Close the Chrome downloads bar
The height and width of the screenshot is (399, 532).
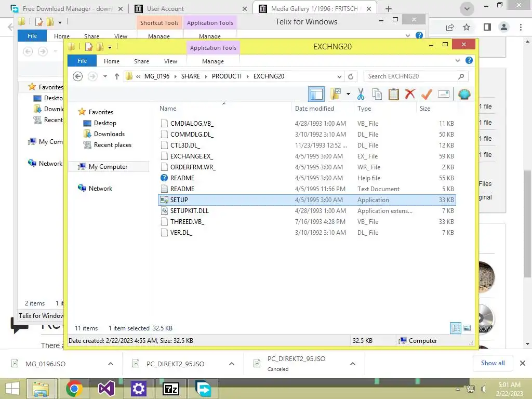(x=523, y=363)
